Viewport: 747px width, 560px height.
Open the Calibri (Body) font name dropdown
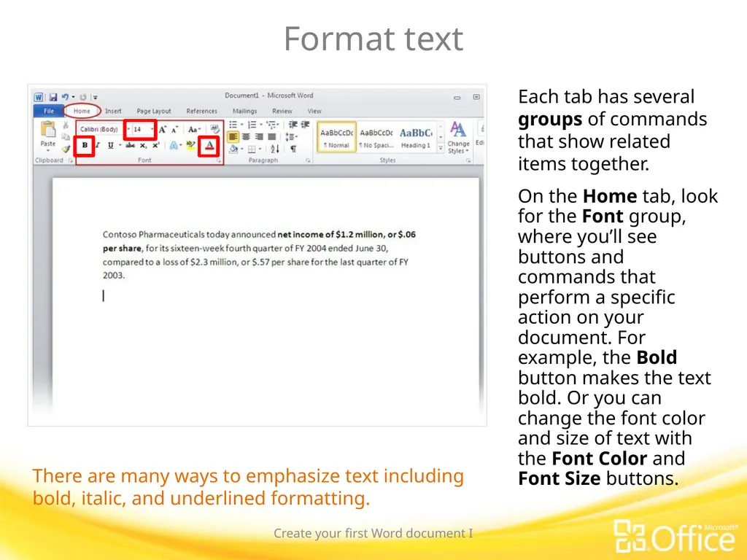pos(128,129)
